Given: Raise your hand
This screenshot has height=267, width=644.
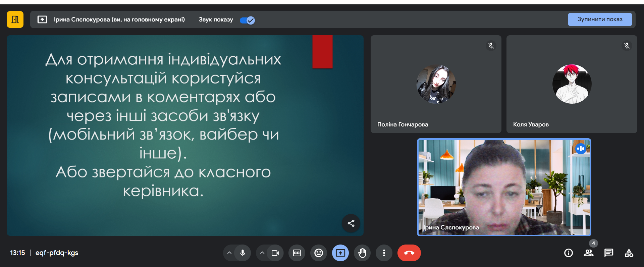Looking at the screenshot, I should pyautogui.click(x=362, y=253).
